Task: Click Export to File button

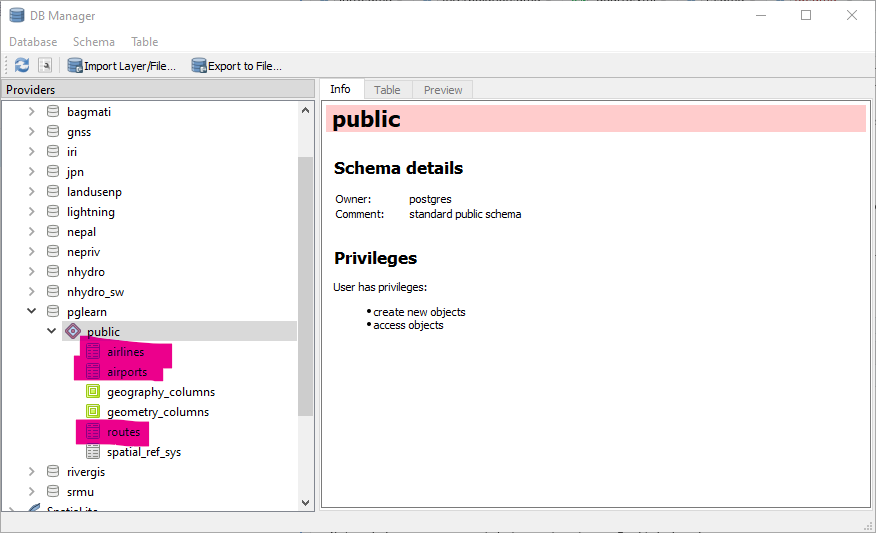Action: coord(236,66)
